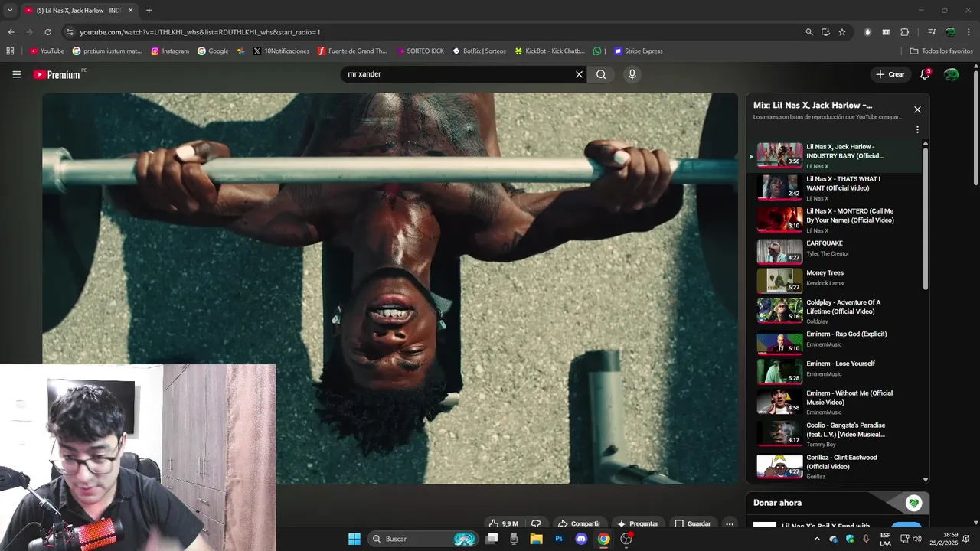Open Chrome tab search dropdown arrow
The width and height of the screenshot is (980, 551).
coord(10,10)
